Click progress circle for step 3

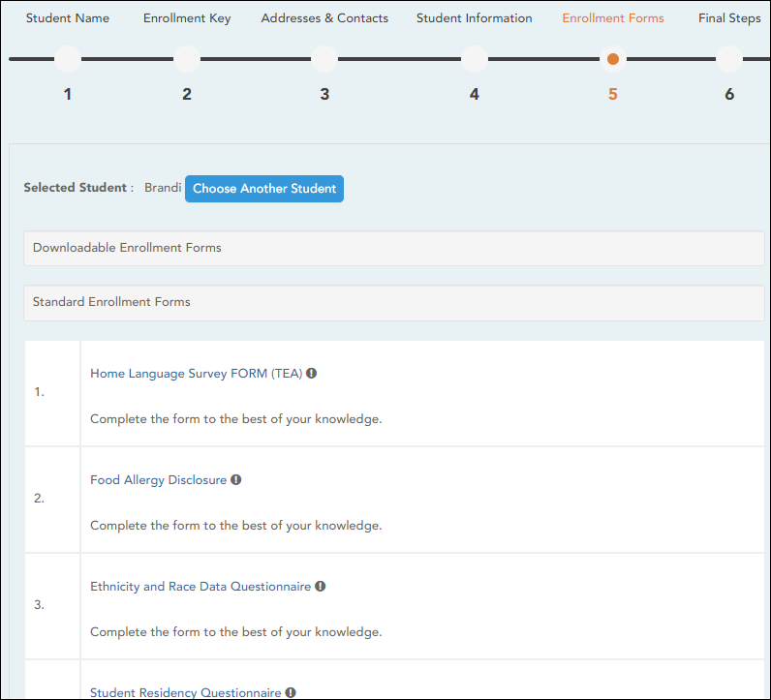click(x=324, y=59)
